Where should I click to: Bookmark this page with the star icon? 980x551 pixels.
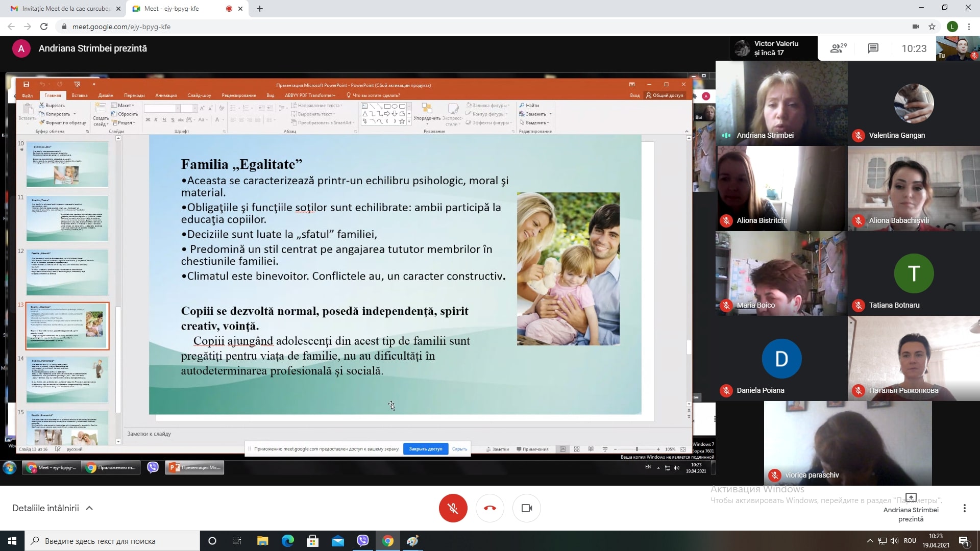click(932, 27)
